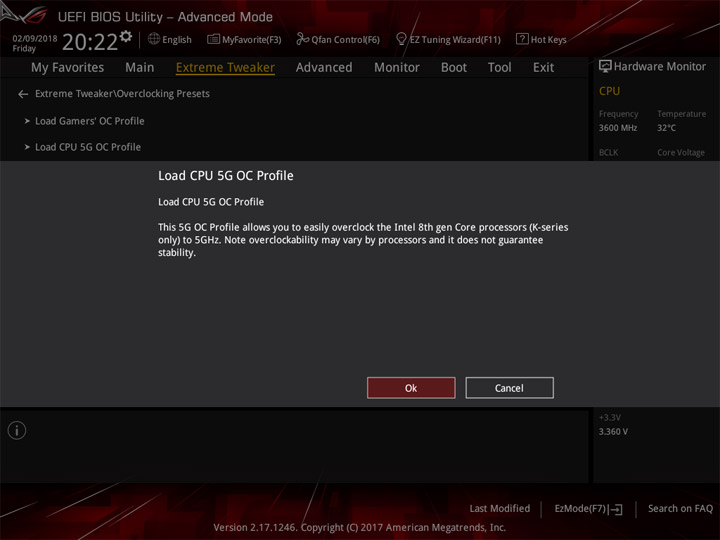The image size is (720, 540).
Task: Click the Hardware Monitor title
Action: point(660,67)
